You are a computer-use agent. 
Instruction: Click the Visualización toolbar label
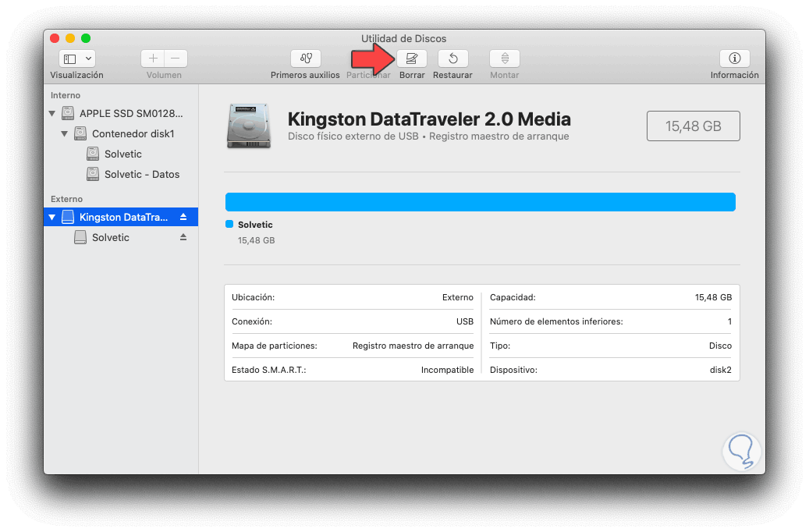77,75
